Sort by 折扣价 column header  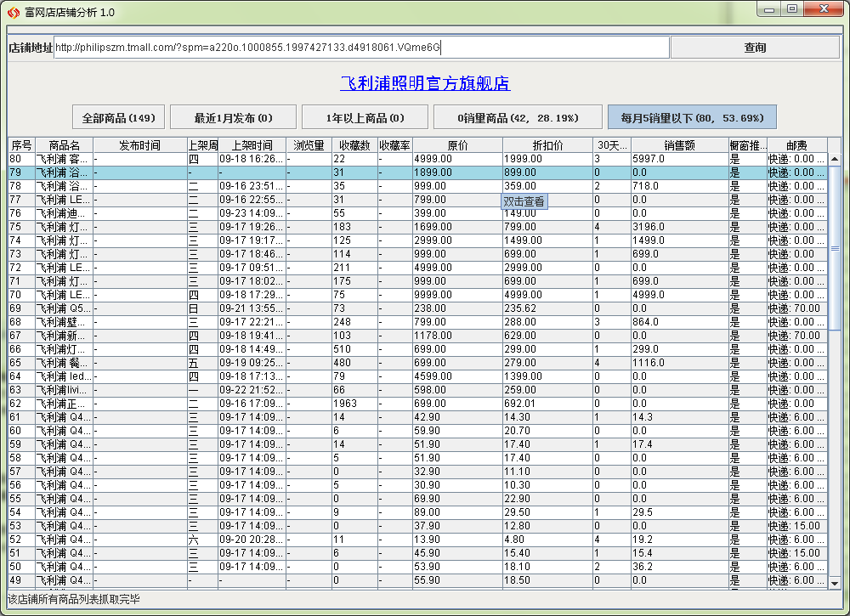[547, 145]
